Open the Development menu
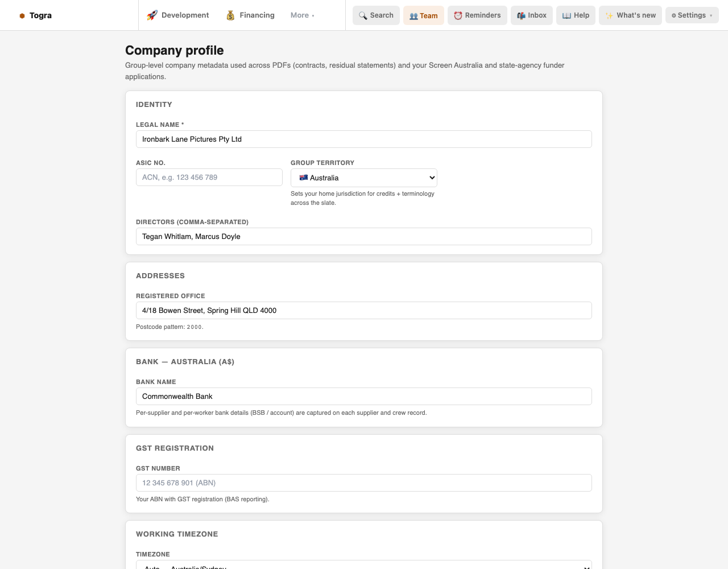 point(178,15)
